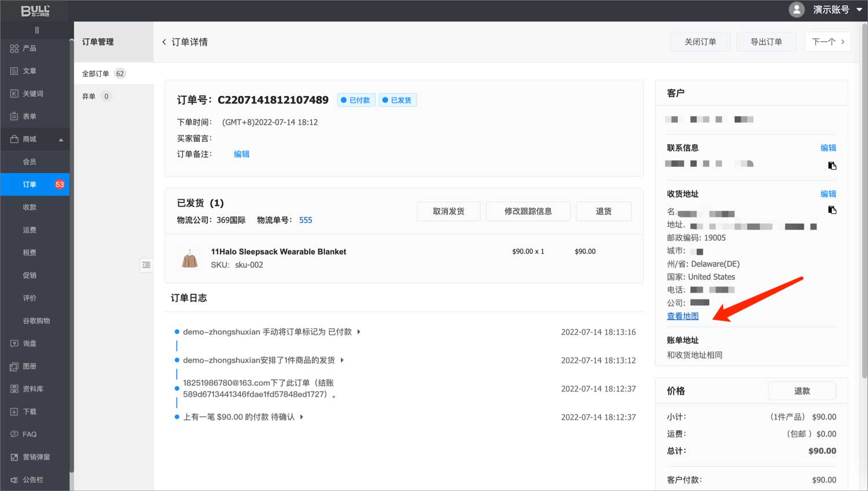Toggle the floating list panel icon
868x491 pixels.
pyautogui.click(x=146, y=265)
